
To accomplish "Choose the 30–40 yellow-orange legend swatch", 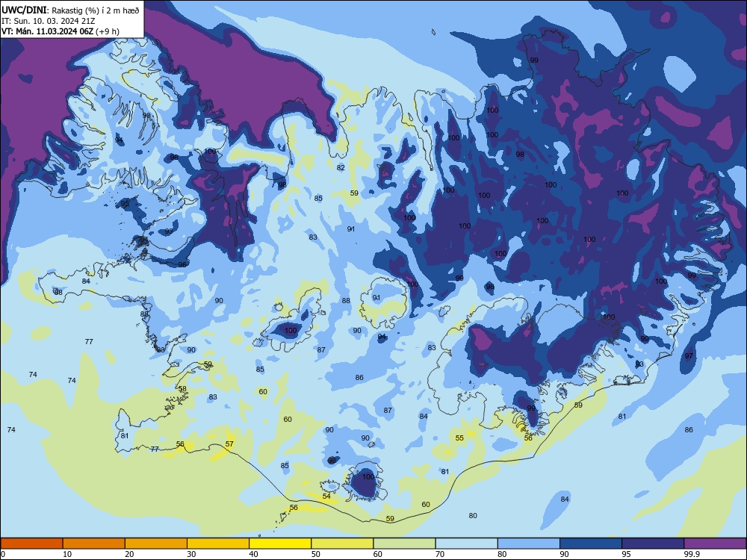I will (218, 544).
